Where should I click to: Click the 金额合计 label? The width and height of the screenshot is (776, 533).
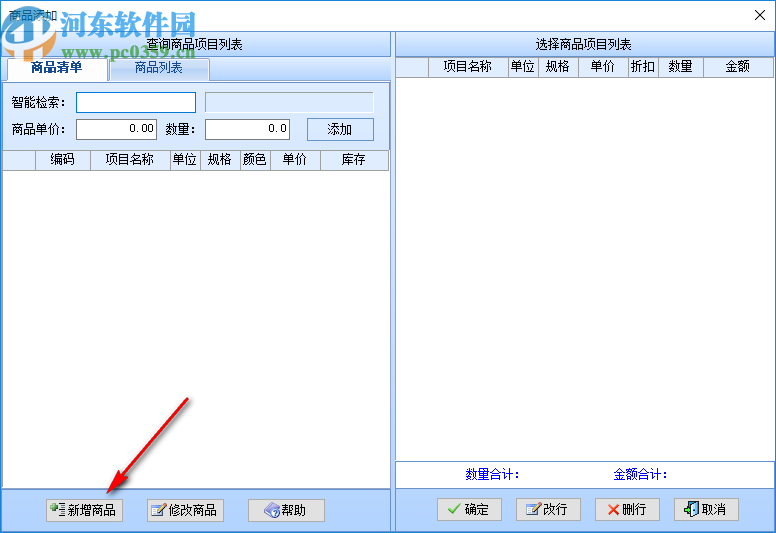(x=640, y=475)
